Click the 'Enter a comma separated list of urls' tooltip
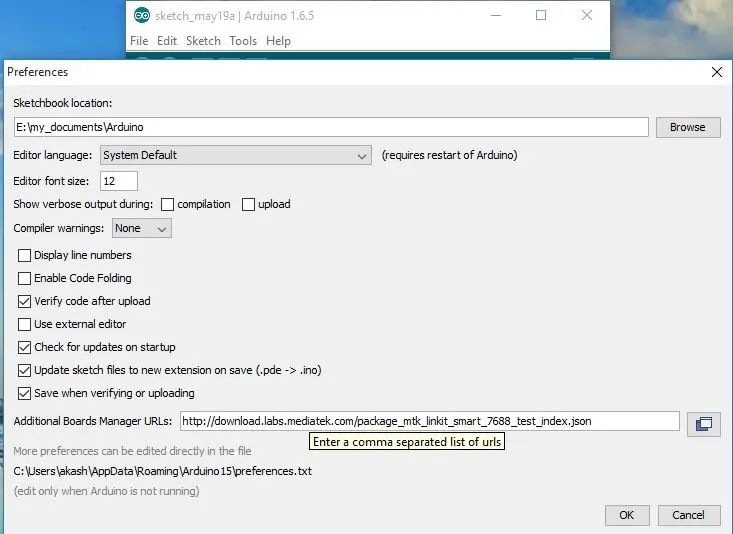Image resolution: width=733 pixels, height=534 pixels. coord(407,442)
